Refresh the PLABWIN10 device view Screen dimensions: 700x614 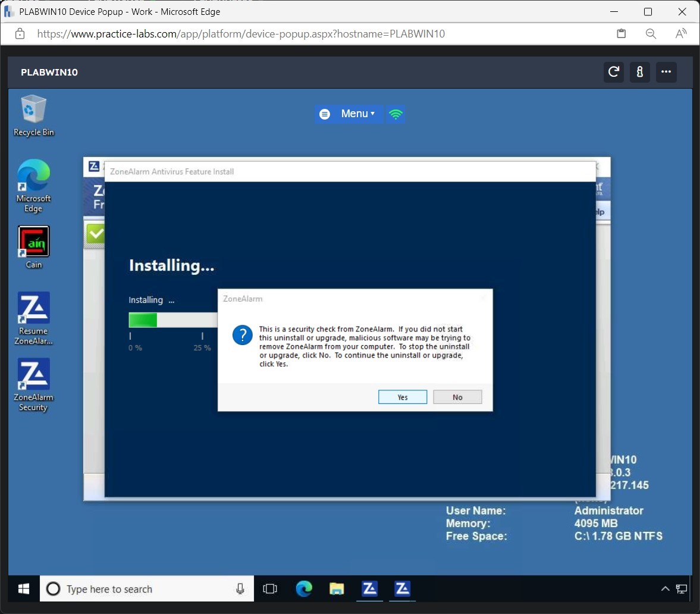pyautogui.click(x=613, y=72)
